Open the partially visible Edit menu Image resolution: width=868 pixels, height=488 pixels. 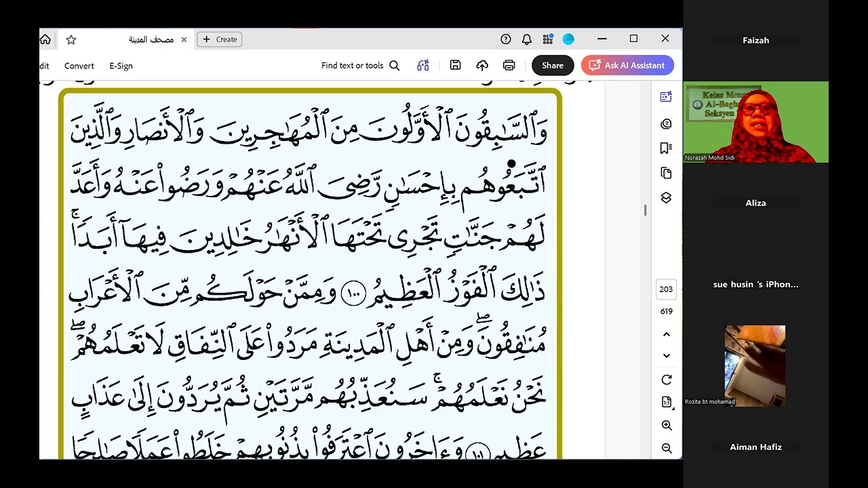[x=44, y=66]
